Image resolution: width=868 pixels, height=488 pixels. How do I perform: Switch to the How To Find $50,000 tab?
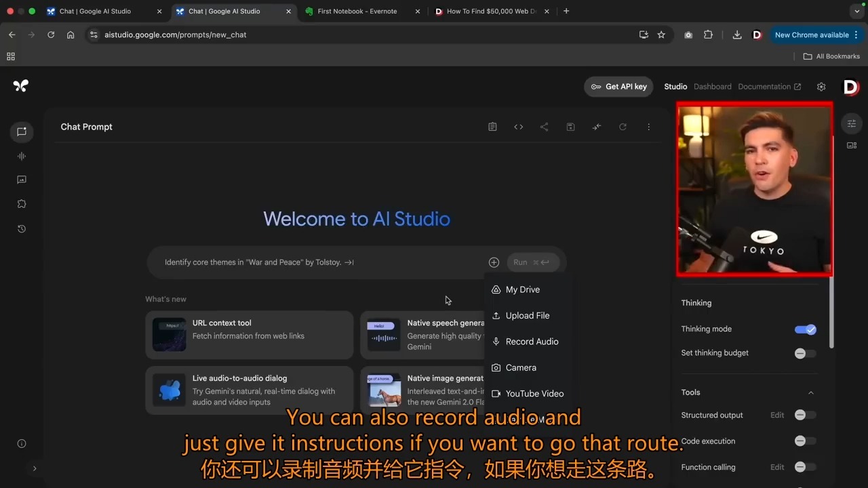491,12
